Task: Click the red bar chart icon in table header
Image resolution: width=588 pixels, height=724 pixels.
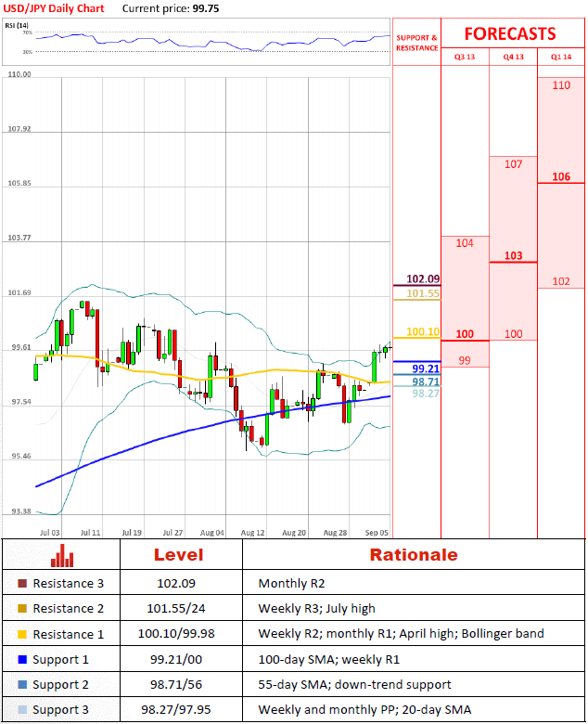Action: [x=62, y=555]
